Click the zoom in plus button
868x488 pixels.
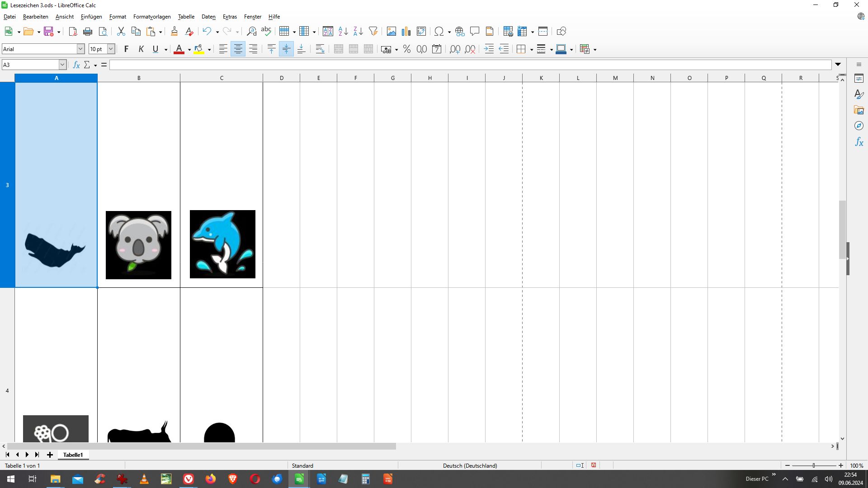[x=841, y=465]
